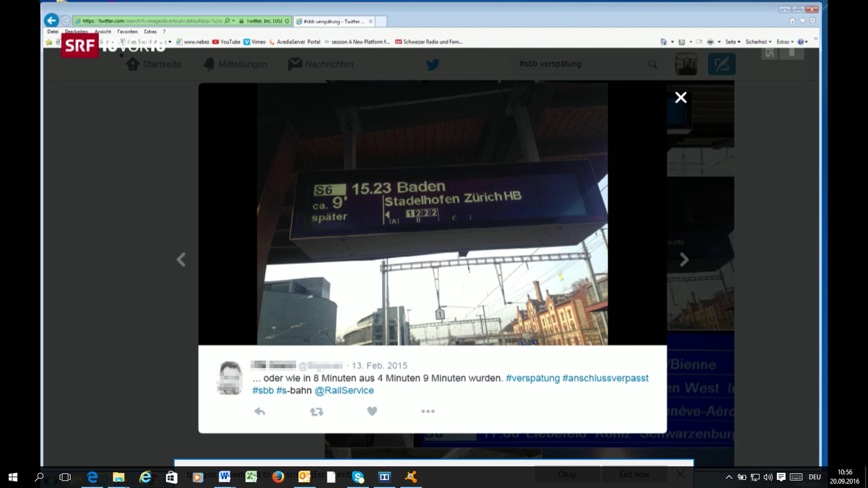Expand the Seite dropdown in the IE toolbar
868x488 pixels.
click(732, 42)
